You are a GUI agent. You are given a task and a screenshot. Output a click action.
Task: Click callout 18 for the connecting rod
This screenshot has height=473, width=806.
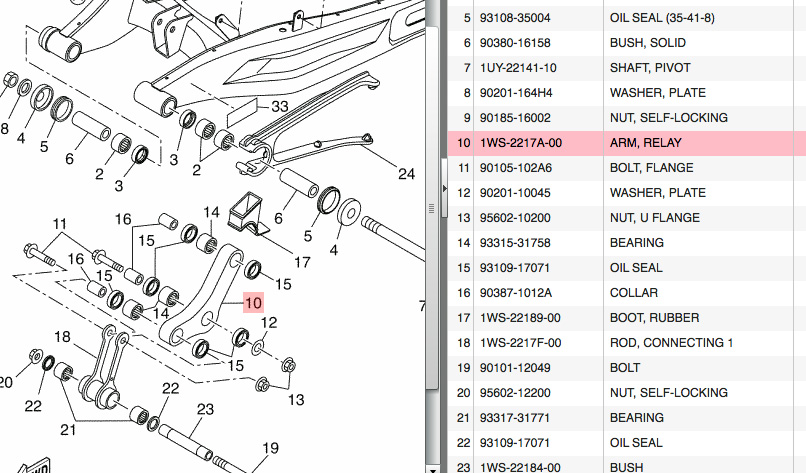[x=62, y=336]
